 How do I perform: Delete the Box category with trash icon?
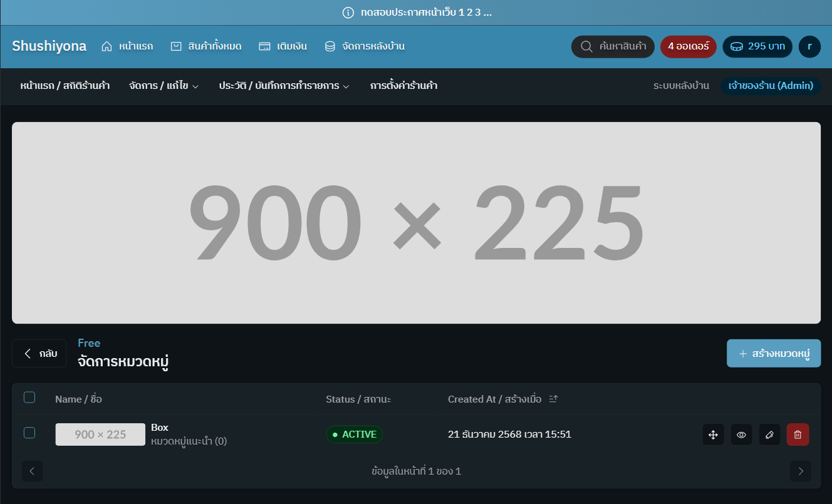click(798, 435)
